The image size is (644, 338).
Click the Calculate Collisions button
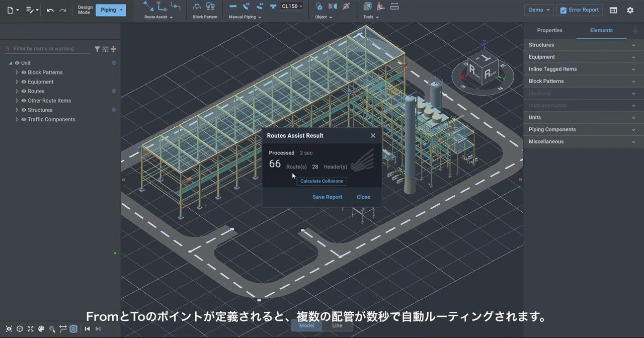click(321, 181)
